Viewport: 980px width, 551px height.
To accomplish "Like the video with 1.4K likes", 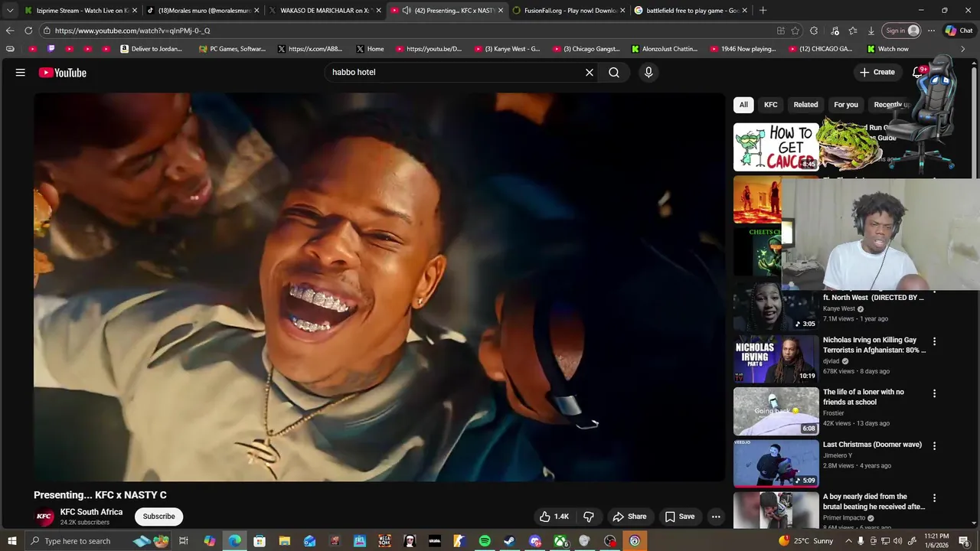I will [554, 517].
